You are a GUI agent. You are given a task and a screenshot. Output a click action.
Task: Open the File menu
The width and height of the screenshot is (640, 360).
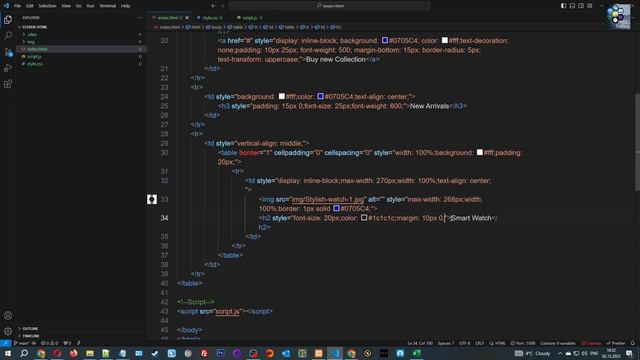click(x=18, y=6)
